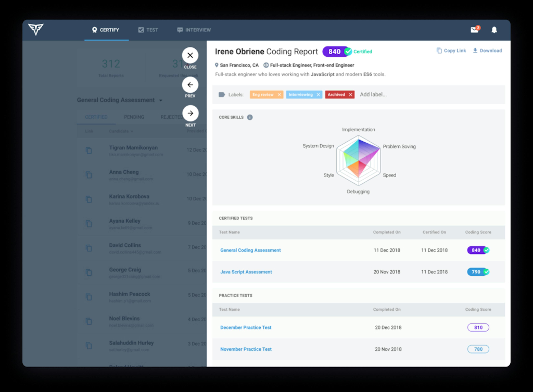Click the Add label input field
Screen dimensions: 533x392
[373, 94]
